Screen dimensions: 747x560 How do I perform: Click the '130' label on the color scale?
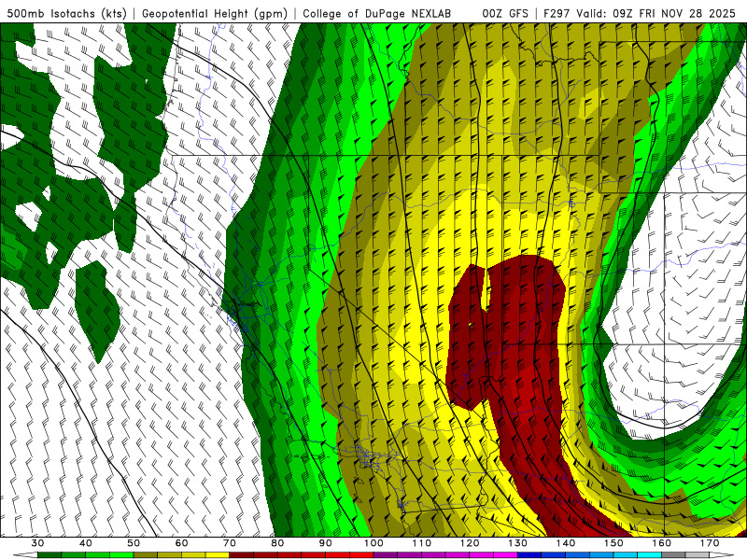[518, 543]
